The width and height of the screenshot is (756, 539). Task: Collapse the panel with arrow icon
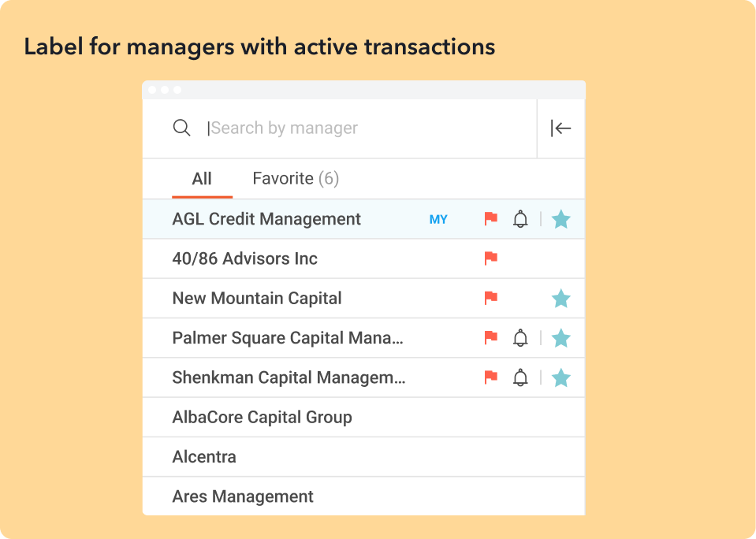pos(560,128)
